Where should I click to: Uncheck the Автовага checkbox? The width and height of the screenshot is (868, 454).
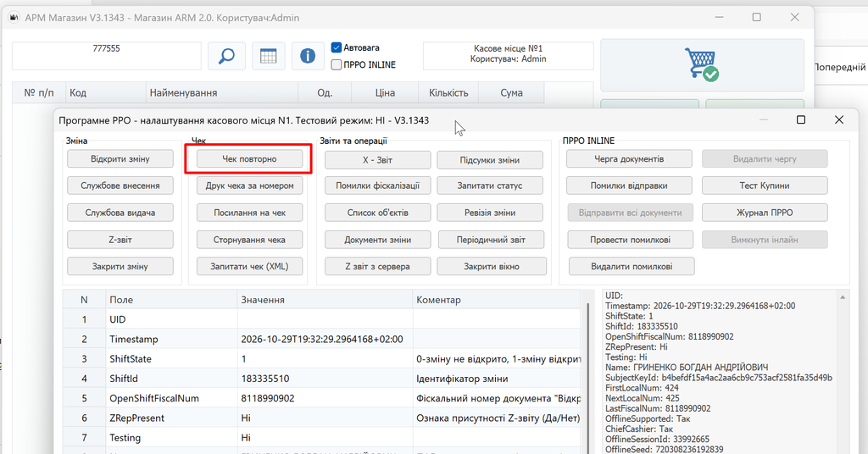click(336, 47)
